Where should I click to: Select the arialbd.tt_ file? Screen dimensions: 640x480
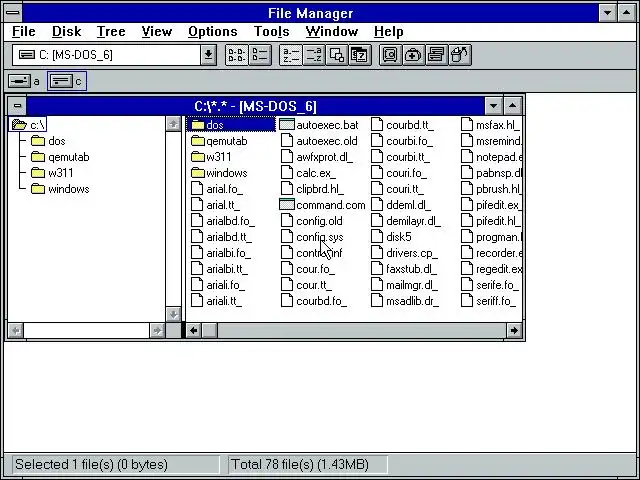pyautogui.click(x=222, y=237)
